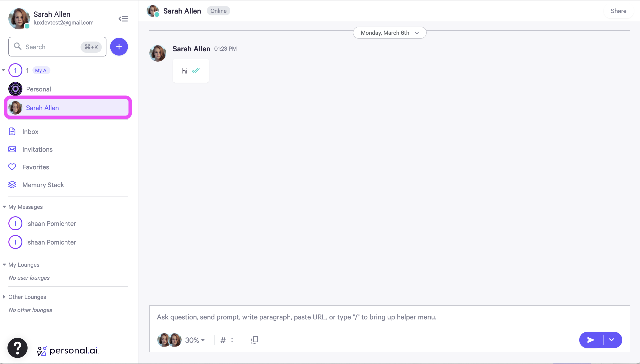Viewport: 640px width, 364px height.
Task: Click the hashtag icon in composer
Action: [223, 340]
